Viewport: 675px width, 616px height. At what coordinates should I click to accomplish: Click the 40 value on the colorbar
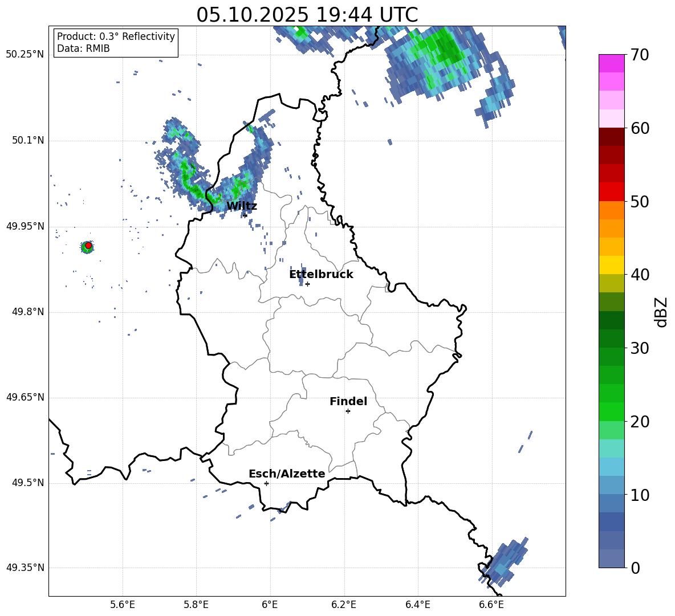[x=640, y=275]
